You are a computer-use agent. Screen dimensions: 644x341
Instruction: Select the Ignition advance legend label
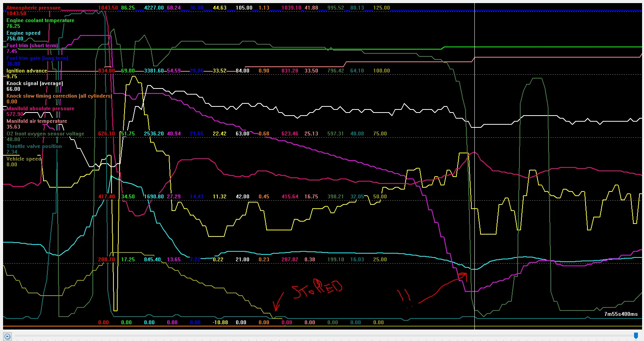(27, 71)
